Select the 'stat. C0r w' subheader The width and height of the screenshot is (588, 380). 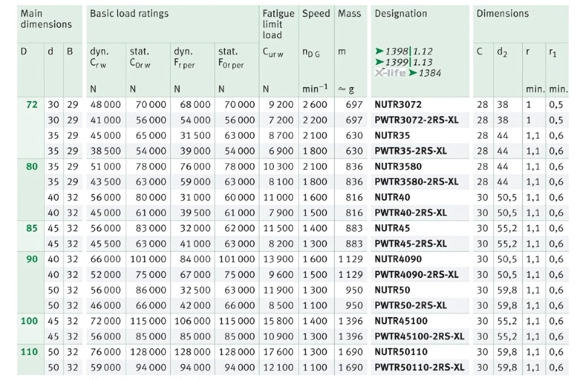click(x=141, y=58)
